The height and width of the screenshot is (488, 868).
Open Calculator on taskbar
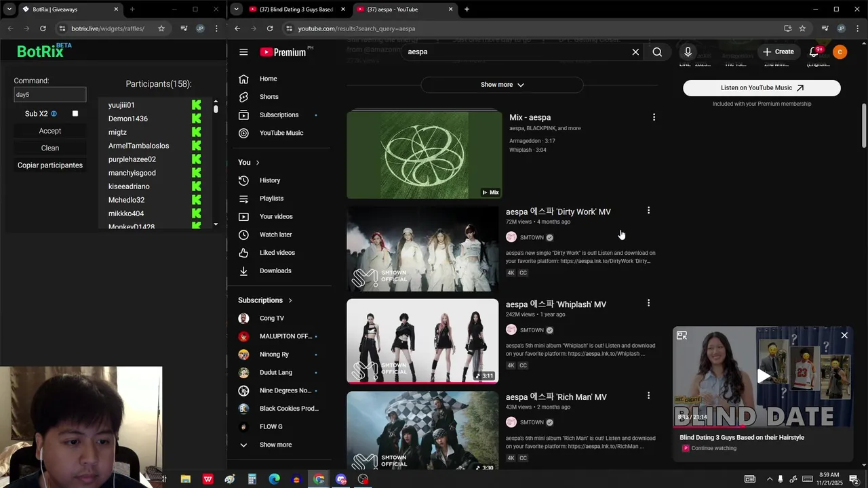click(252, 479)
